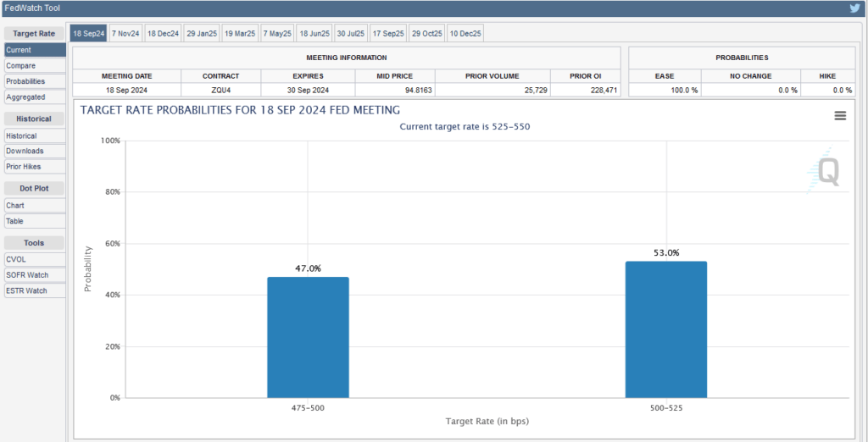Open Prior Hikes
The width and height of the screenshot is (868, 442).
click(x=35, y=167)
